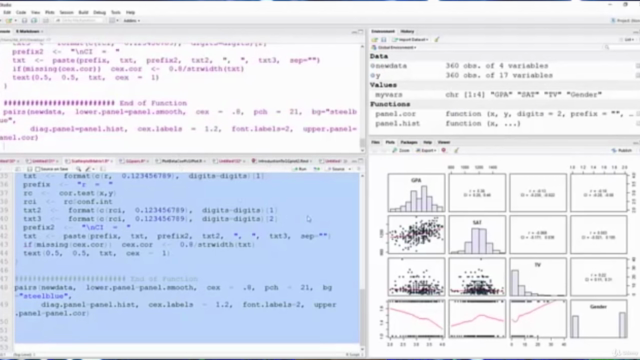Select the GGpairs.R editor tab
The height and width of the screenshot is (360, 640).
click(134, 161)
